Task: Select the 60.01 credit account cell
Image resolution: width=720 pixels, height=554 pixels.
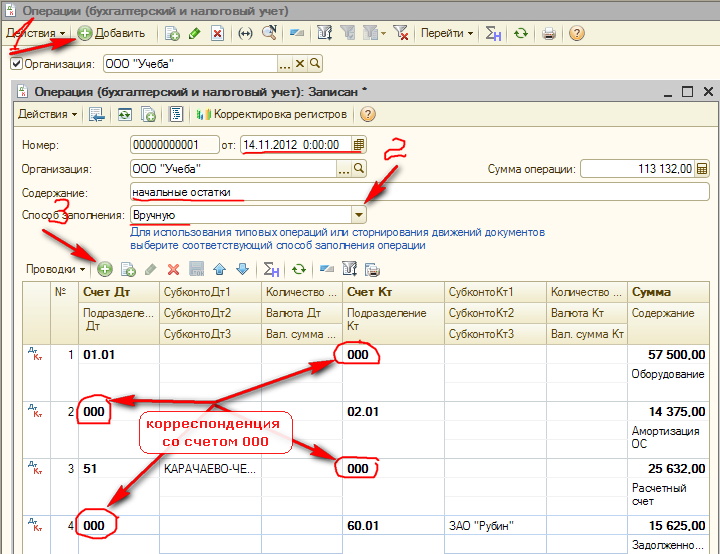Action: point(393,526)
